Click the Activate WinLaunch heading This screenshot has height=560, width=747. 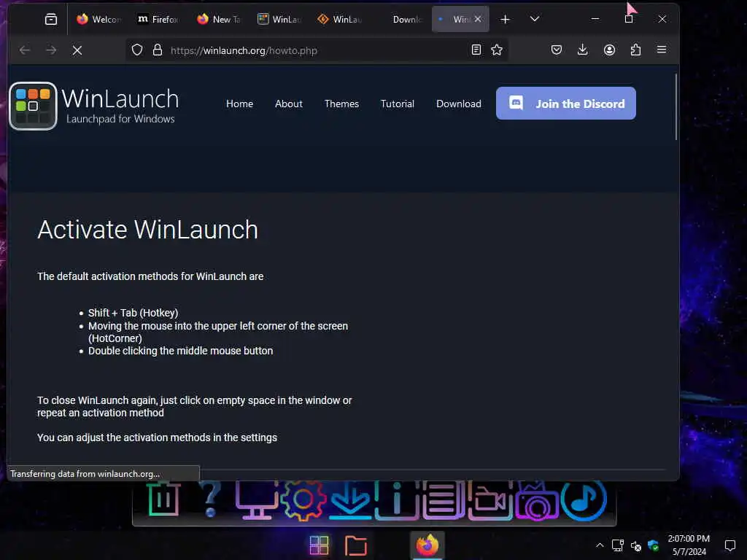(147, 230)
